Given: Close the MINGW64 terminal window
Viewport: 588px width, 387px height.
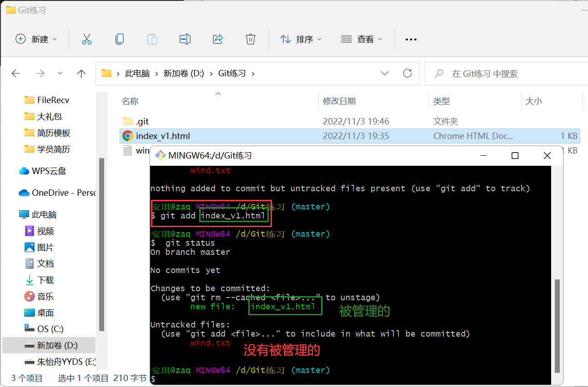Looking at the screenshot, I should 547,156.
